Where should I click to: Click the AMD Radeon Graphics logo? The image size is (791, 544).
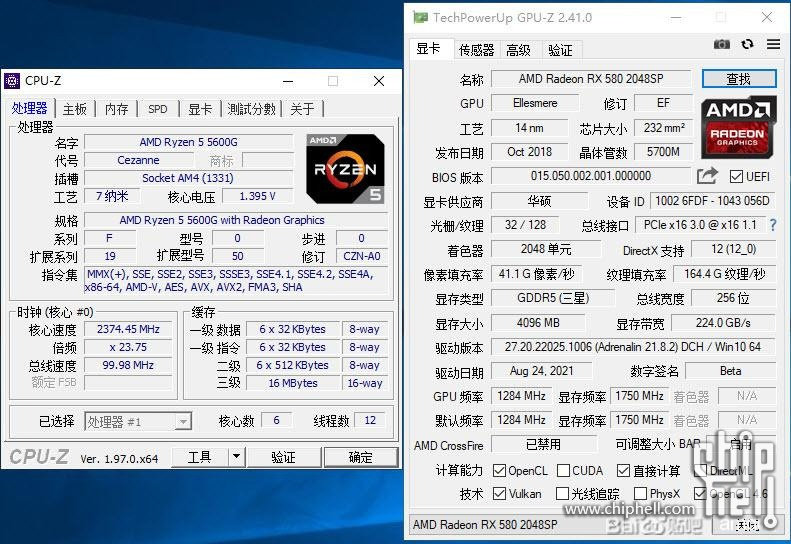(x=738, y=127)
